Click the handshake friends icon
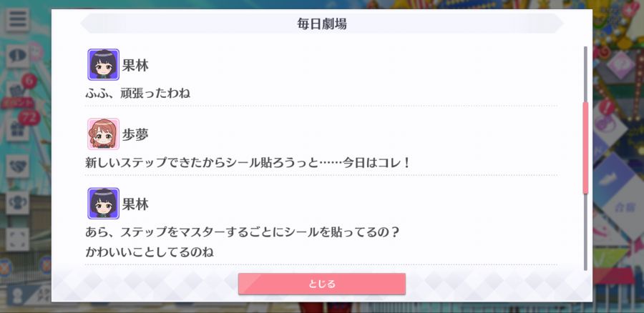The height and width of the screenshot is (313, 644). pos(17,166)
